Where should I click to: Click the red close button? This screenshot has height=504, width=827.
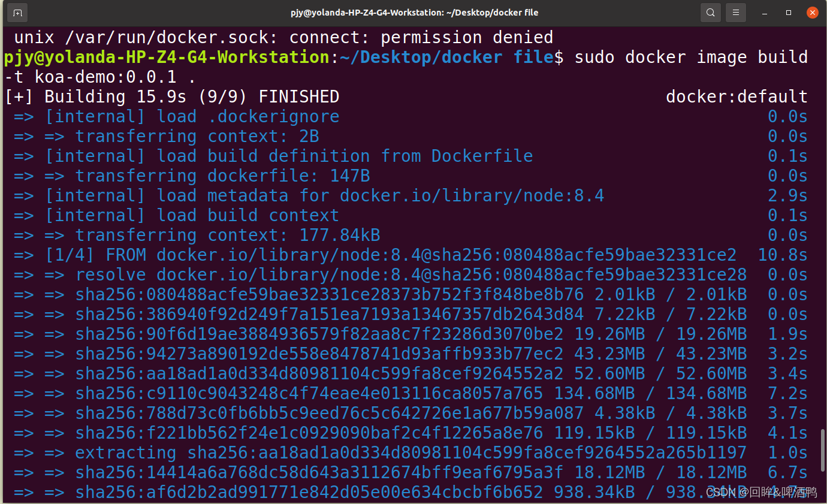[x=813, y=12]
